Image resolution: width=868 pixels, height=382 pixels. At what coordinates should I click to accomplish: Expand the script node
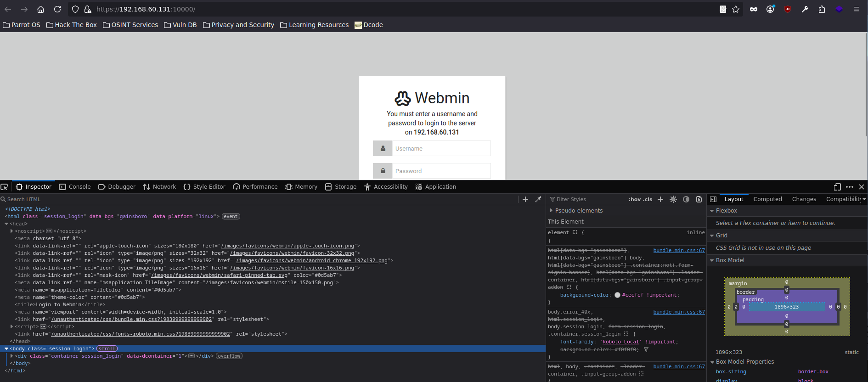click(x=11, y=326)
